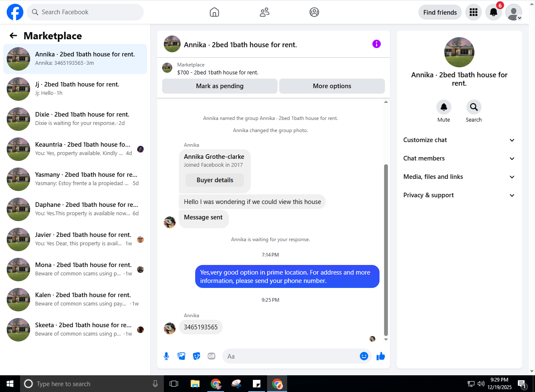Open the $700 Marketplace listing link
Viewport: 535px width, 392px height.
[x=217, y=72]
